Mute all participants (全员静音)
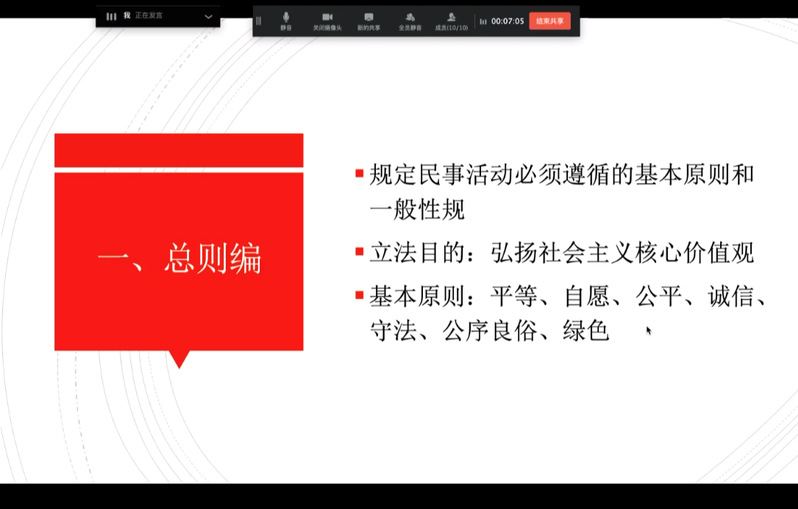Image resolution: width=798 pixels, height=509 pixels. (410, 20)
